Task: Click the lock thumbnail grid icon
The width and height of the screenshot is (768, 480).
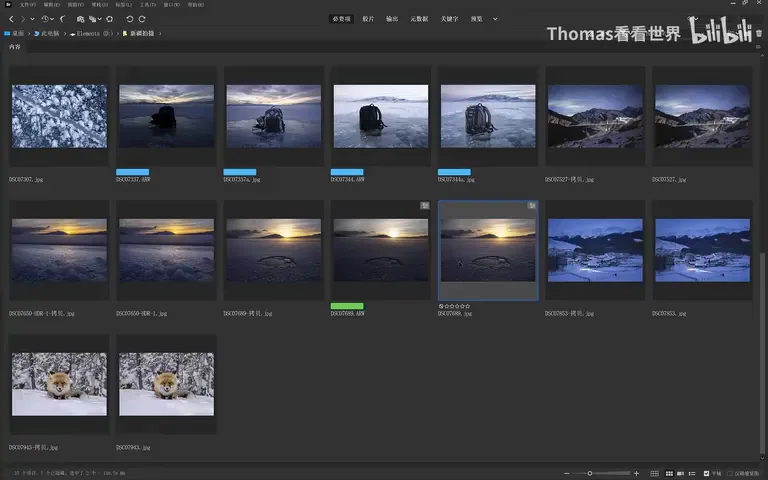Action: [x=654, y=473]
